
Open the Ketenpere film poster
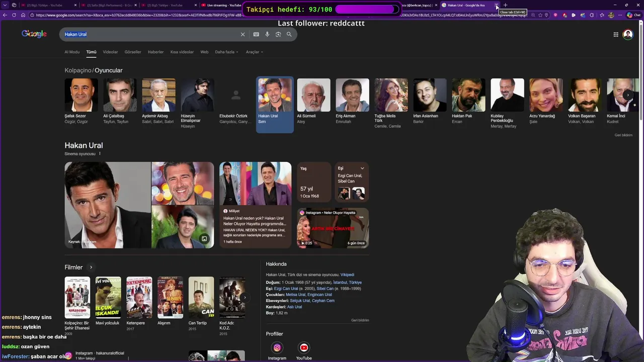tap(139, 297)
